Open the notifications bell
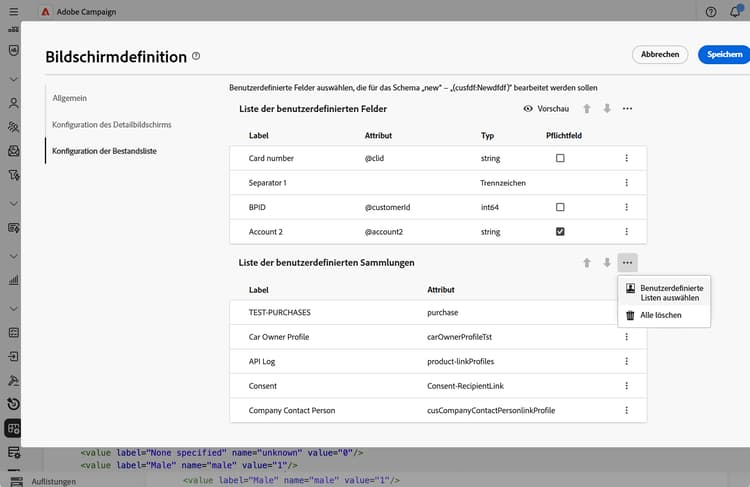The width and height of the screenshot is (750, 487). tap(735, 12)
